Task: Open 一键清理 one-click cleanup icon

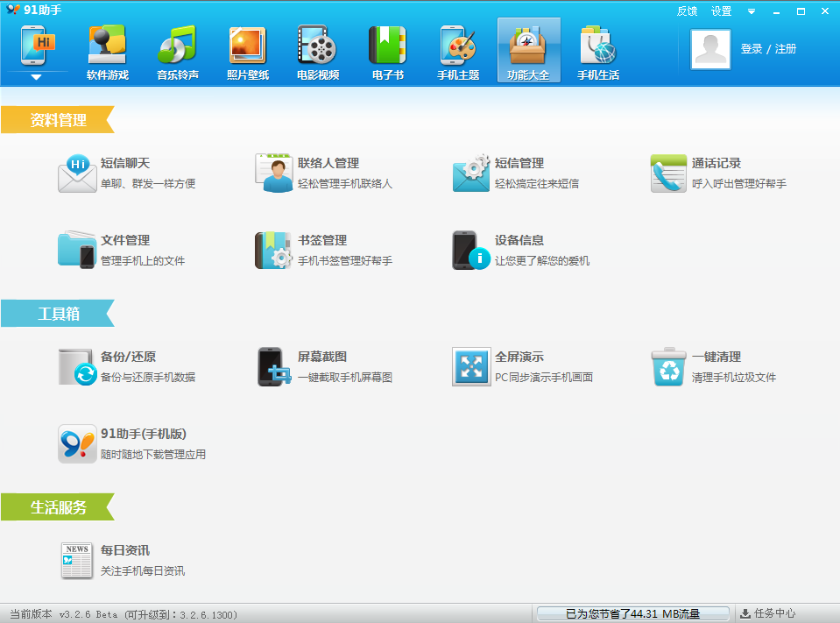Action: [x=668, y=367]
